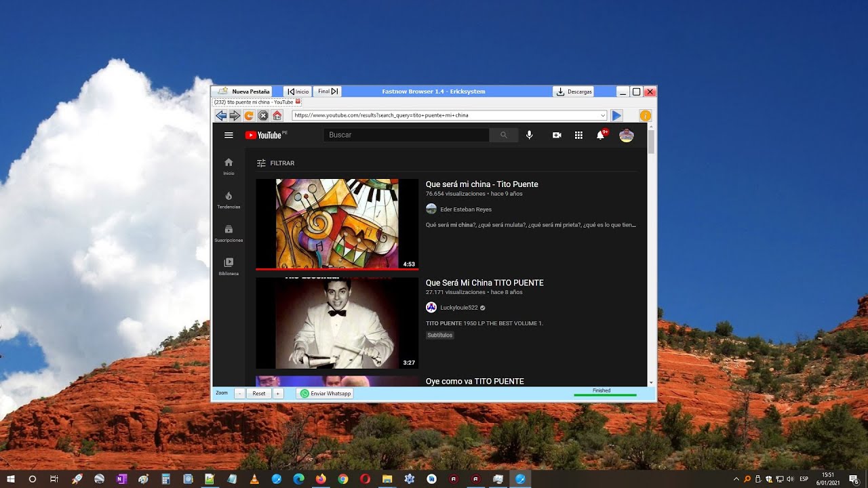The image size is (868, 488).
Task: Open Biblioteca in YouTube sidebar
Action: (229, 267)
